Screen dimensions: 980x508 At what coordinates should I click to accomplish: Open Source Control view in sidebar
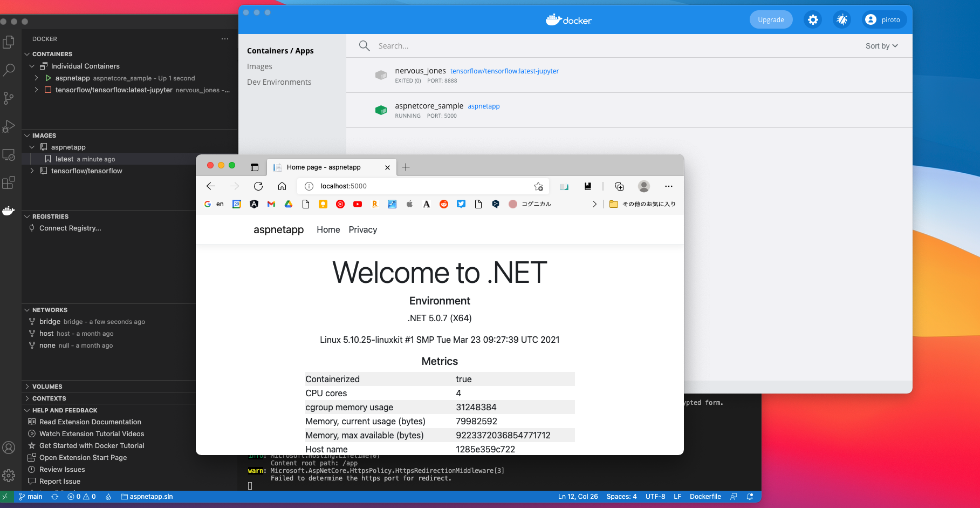pos(9,98)
